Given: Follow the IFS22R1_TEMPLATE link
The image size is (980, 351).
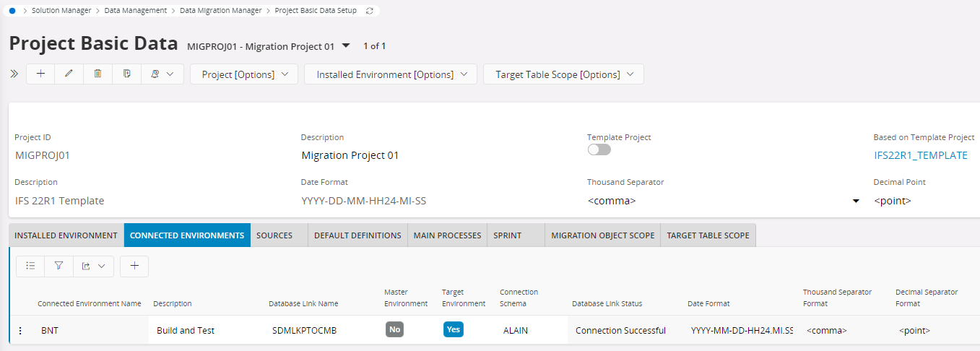Looking at the screenshot, I should [920, 155].
